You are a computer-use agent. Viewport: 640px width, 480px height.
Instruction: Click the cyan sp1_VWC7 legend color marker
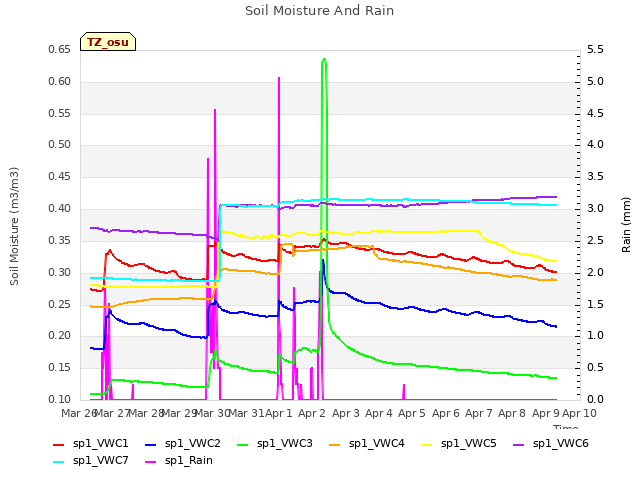(x=59, y=462)
